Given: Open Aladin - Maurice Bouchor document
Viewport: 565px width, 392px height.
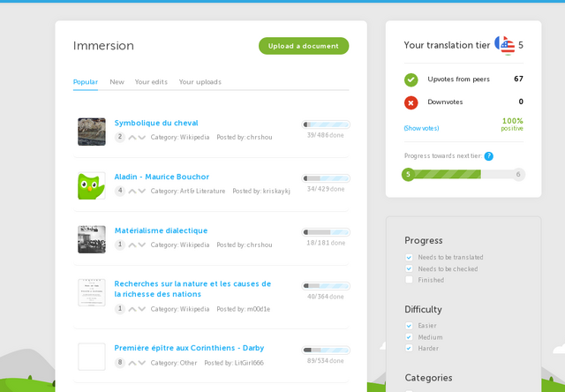Looking at the screenshot, I should (x=162, y=177).
